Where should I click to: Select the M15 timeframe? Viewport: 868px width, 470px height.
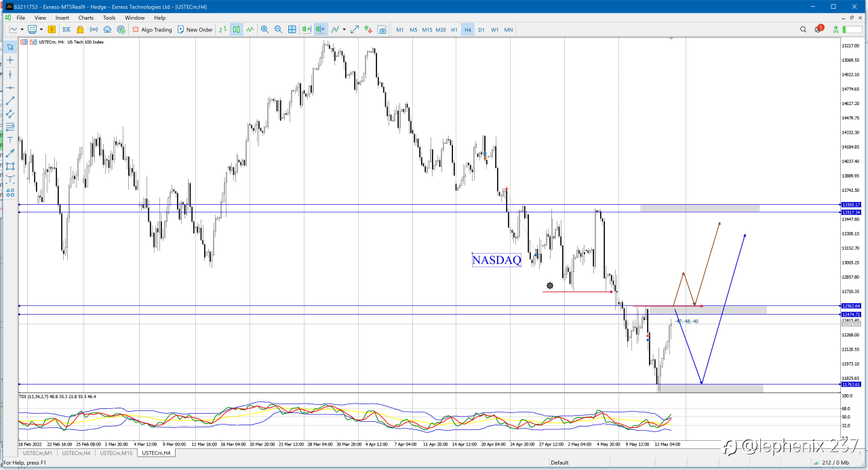(427, 30)
